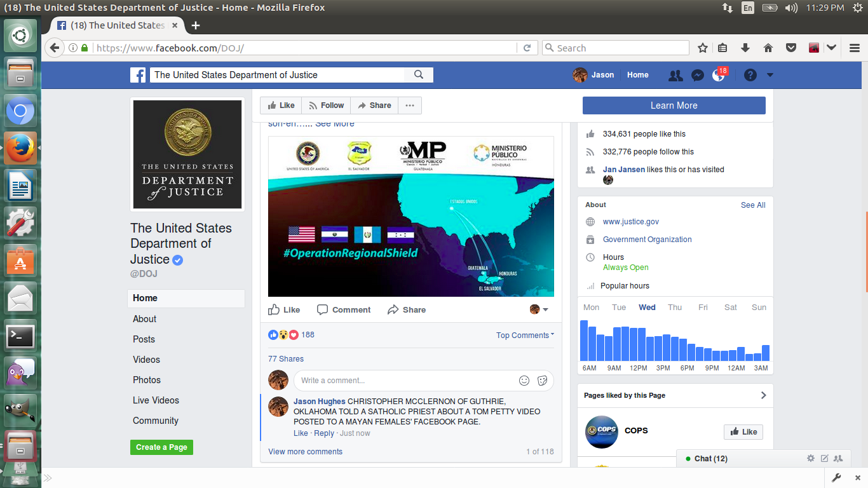
Task: Comment on the Operation Regional Shield post
Action: click(x=344, y=309)
